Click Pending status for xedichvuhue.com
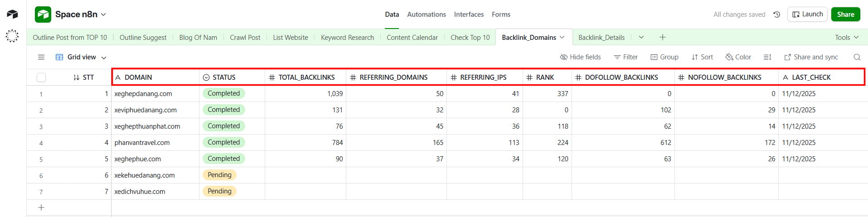The height and width of the screenshot is (217, 868). (219, 191)
